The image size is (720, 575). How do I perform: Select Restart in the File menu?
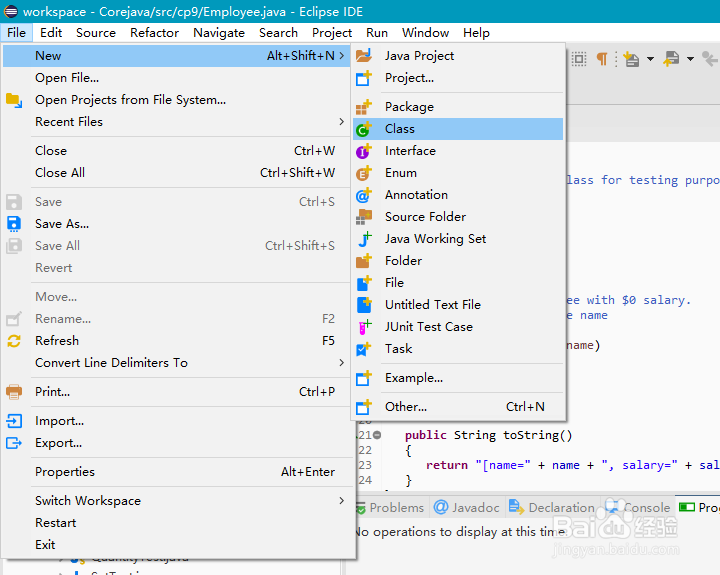click(x=176, y=523)
